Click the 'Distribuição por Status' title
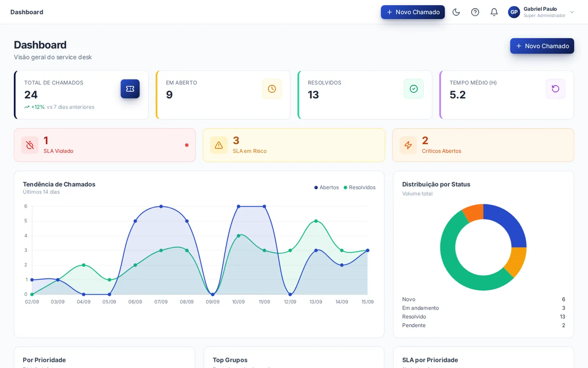This screenshot has height=368, width=588. (436, 184)
